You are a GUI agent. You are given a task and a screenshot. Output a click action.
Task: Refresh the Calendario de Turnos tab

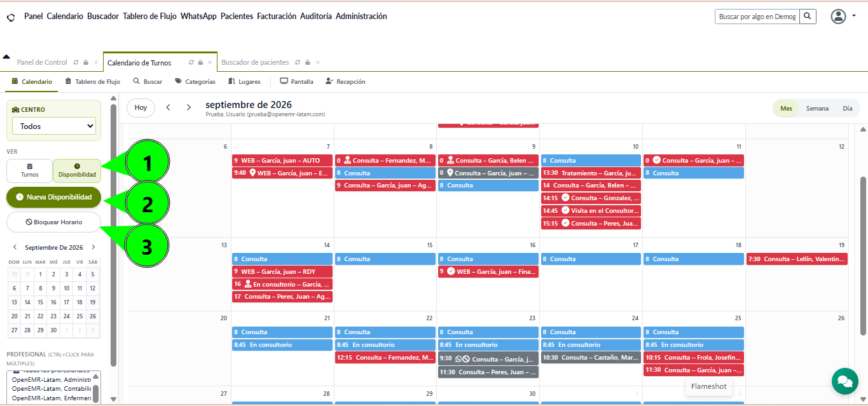pos(191,63)
